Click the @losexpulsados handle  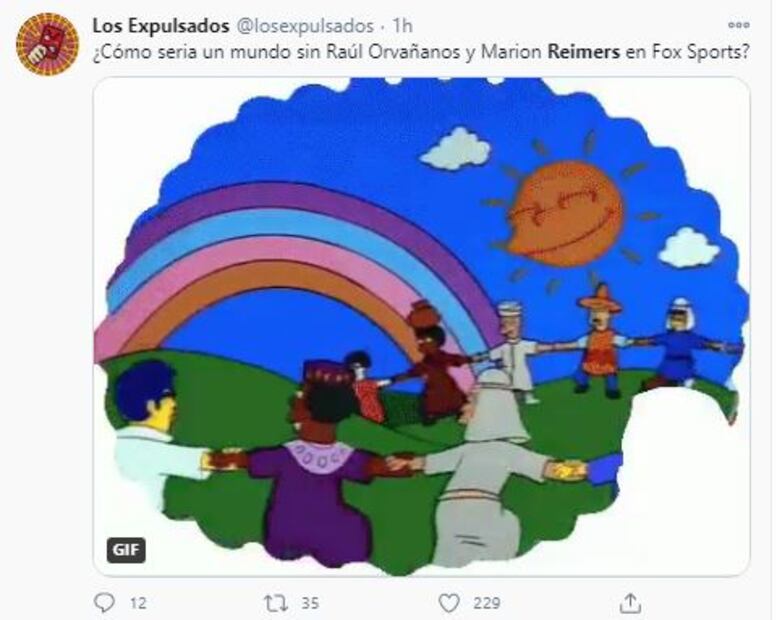click(x=305, y=26)
